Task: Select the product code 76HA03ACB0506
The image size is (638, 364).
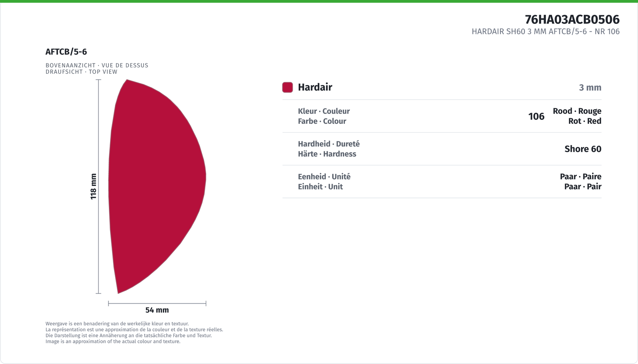Action: 572,19
